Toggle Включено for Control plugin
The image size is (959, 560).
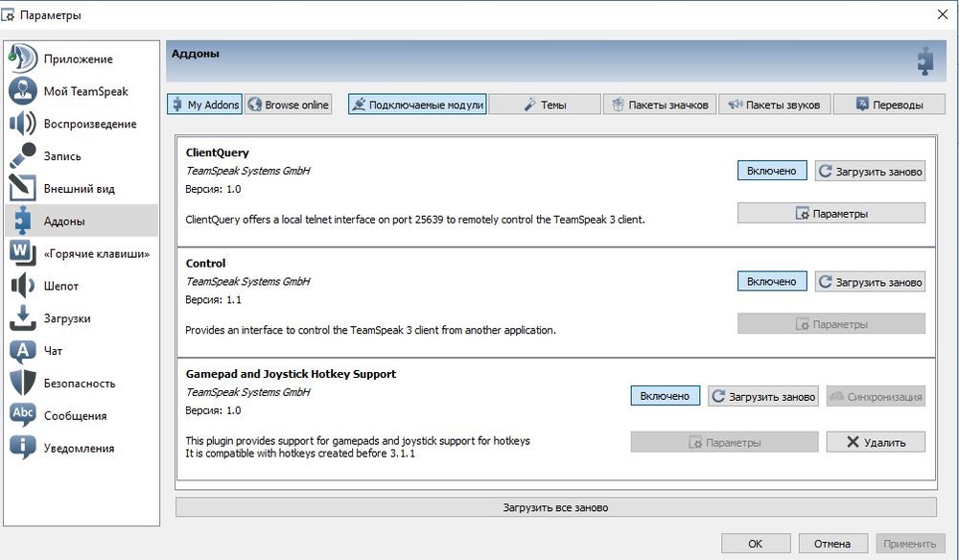click(772, 281)
